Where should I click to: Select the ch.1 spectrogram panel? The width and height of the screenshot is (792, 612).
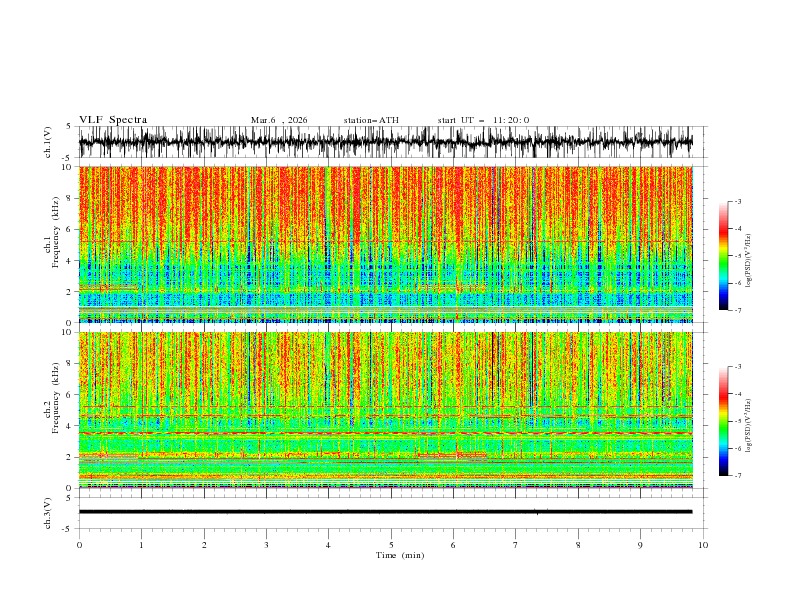tap(385, 244)
